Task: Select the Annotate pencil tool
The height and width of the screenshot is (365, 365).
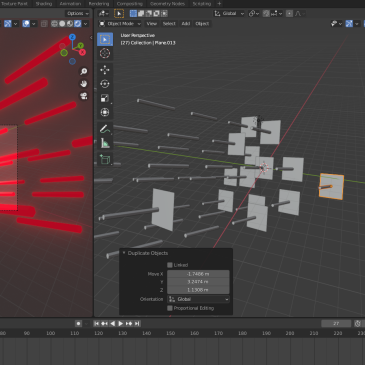Action: click(x=105, y=129)
